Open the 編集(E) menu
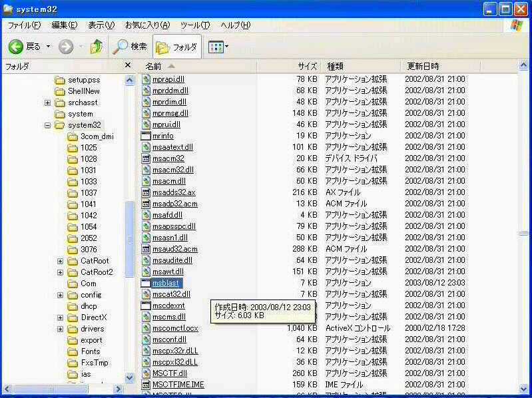The height and width of the screenshot is (398, 532). click(65, 25)
